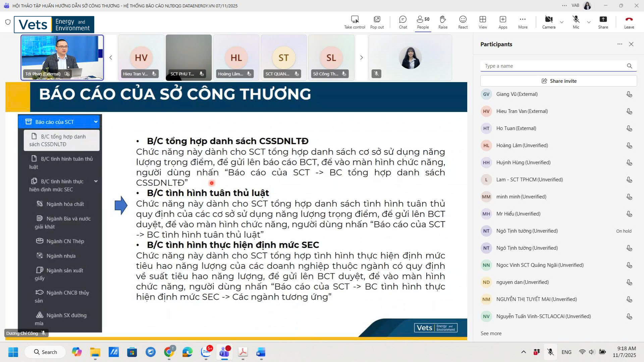Open the React emoji picker
The height and width of the screenshot is (362, 644).
pos(463,22)
